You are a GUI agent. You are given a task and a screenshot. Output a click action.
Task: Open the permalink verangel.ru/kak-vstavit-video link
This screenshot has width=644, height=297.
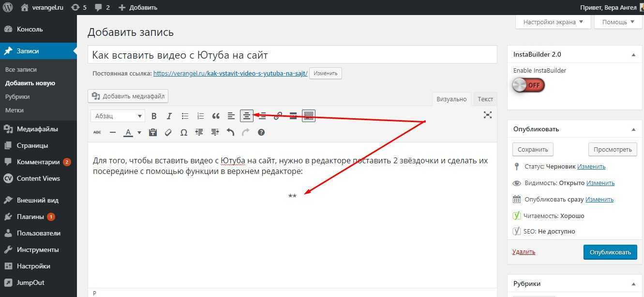click(x=230, y=74)
